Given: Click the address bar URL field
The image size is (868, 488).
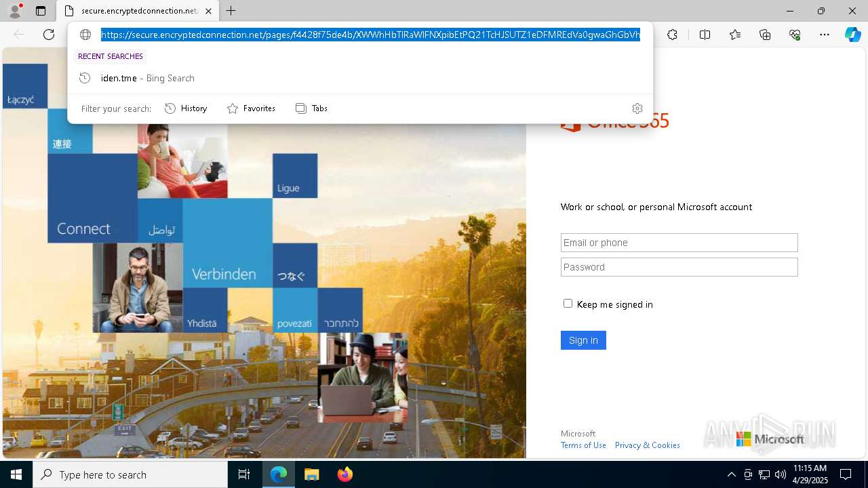Looking at the screenshot, I should 370,35.
